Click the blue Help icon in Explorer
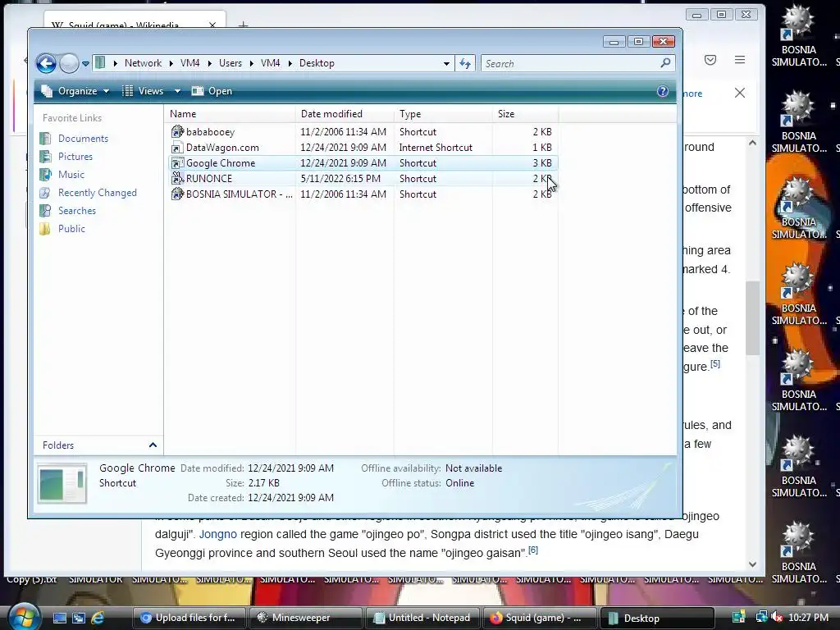This screenshot has height=630, width=840. [x=663, y=91]
